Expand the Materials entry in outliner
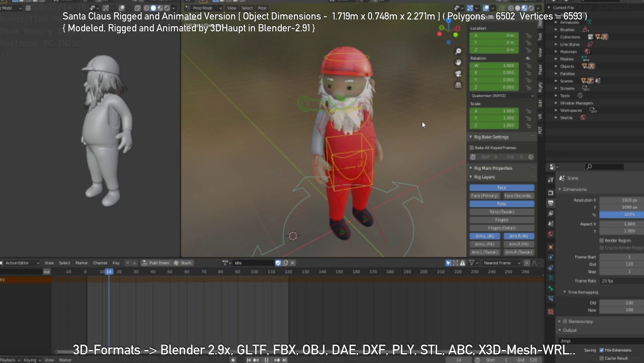This screenshot has height=363, width=644. [556, 51]
